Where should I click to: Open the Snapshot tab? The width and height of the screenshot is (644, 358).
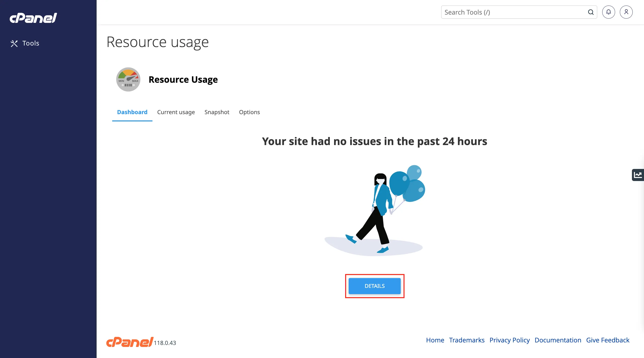coord(217,112)
